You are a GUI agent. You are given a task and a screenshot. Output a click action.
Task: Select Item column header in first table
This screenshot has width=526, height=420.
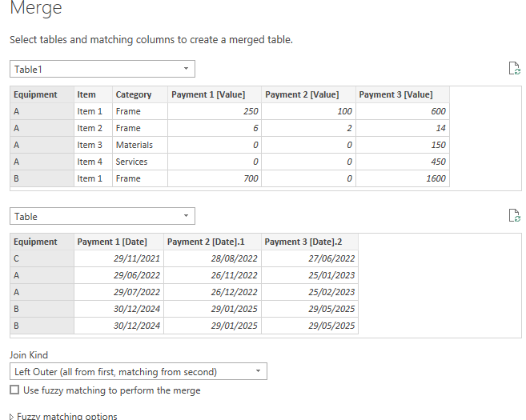point(93,94)
